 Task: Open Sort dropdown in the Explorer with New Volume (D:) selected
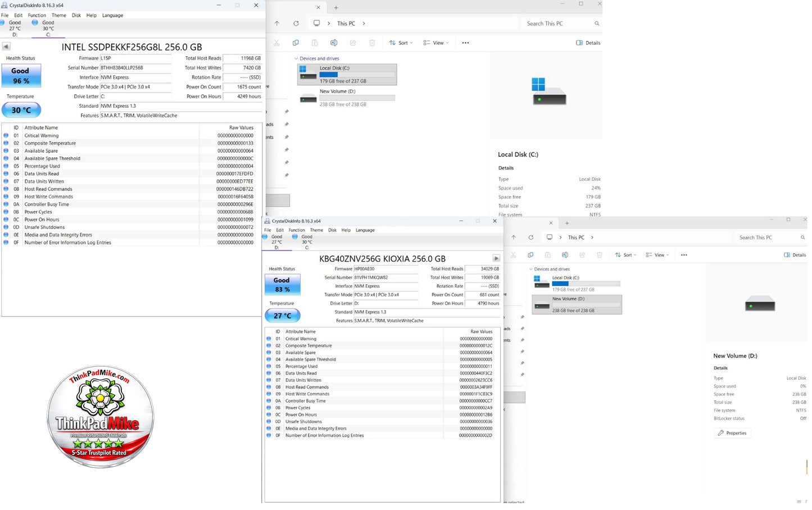tap(625, 255)
